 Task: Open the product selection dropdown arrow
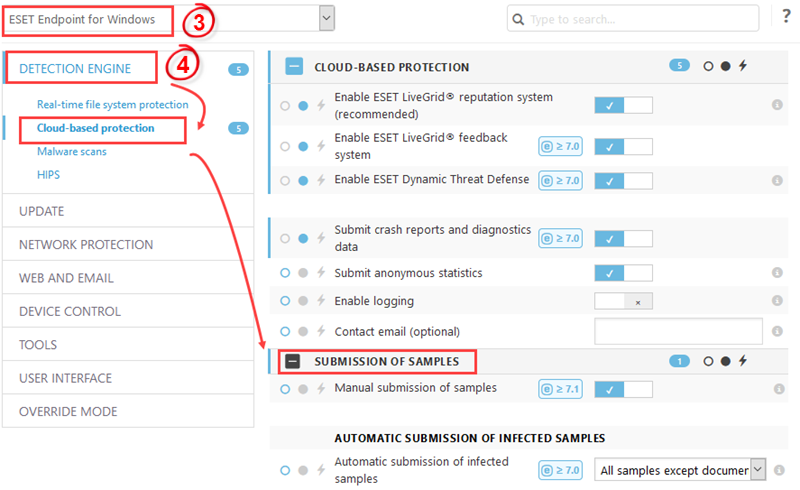coord(327,18)
